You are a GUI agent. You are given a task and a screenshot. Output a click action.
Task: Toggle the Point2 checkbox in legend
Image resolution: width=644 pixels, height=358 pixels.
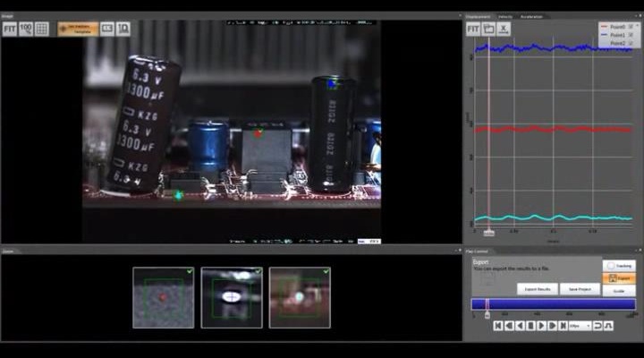point(631,43)
